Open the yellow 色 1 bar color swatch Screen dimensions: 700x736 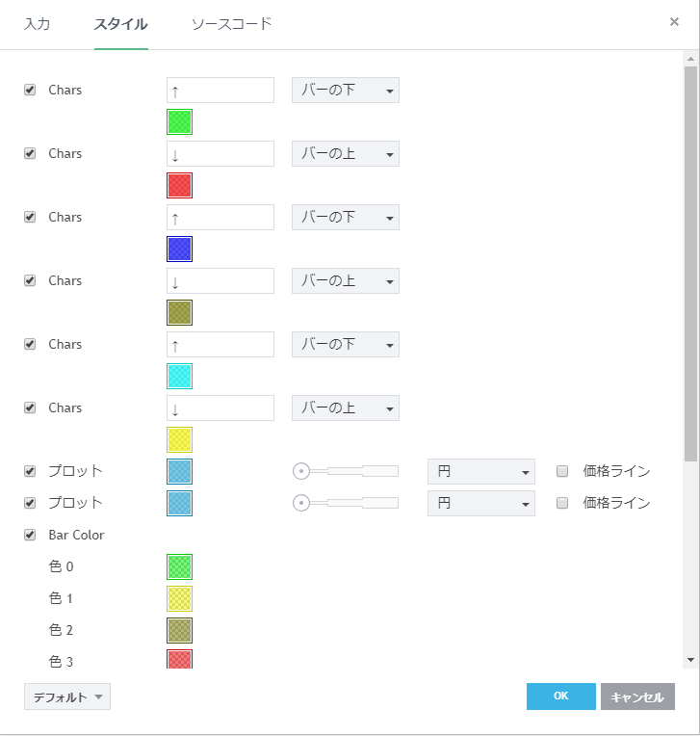pos(180,598)
